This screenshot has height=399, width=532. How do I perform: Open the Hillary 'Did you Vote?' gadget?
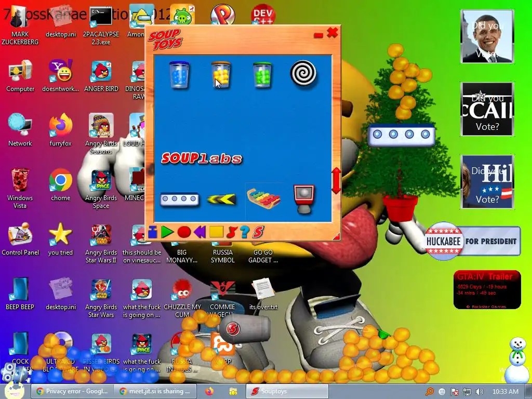[487, 181]
